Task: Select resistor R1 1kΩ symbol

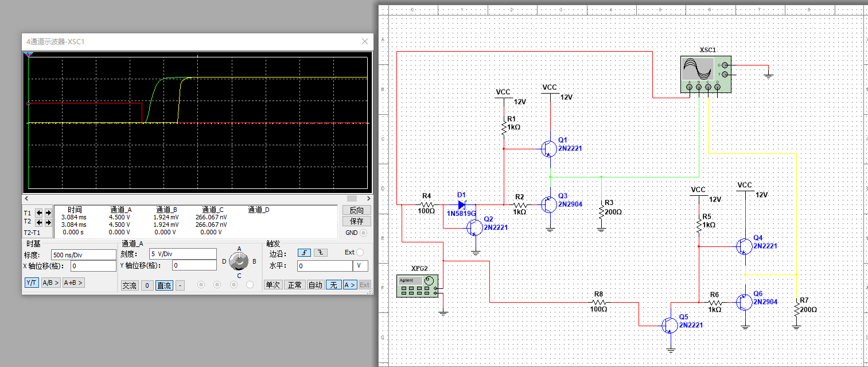Action: click(503, 128)
